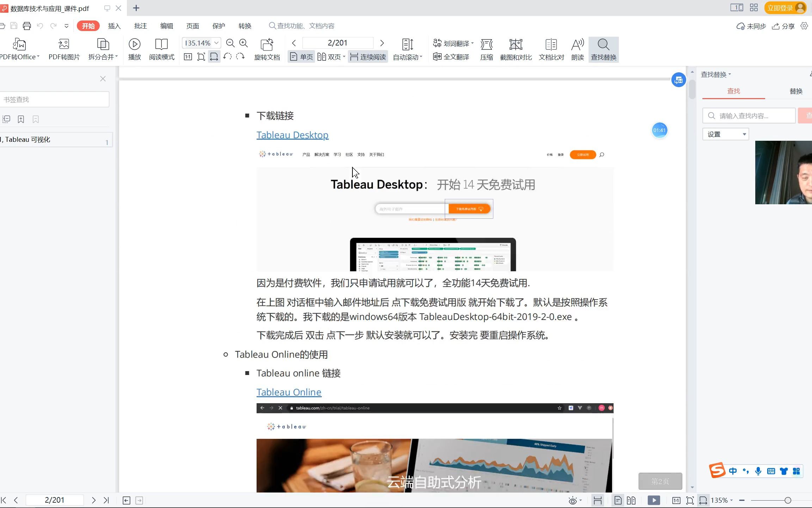Screen dimensions: 812x508
Task: Start 朗读 read aloud
Action: [x=577, y=49]
